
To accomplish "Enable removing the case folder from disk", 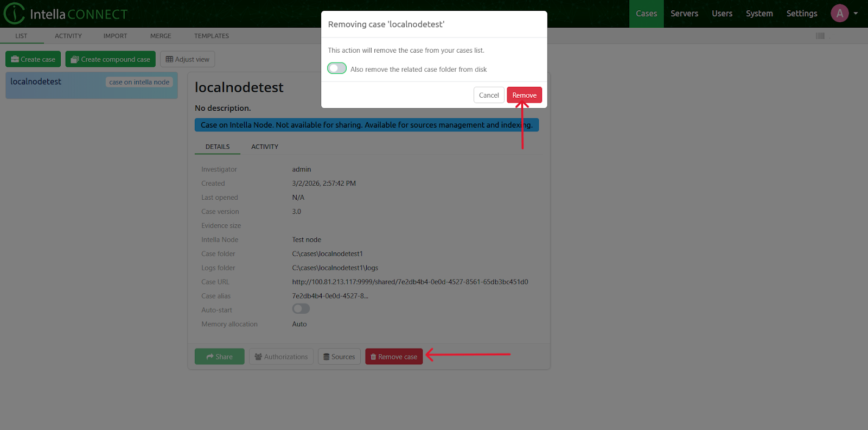I will click(337, 68).
